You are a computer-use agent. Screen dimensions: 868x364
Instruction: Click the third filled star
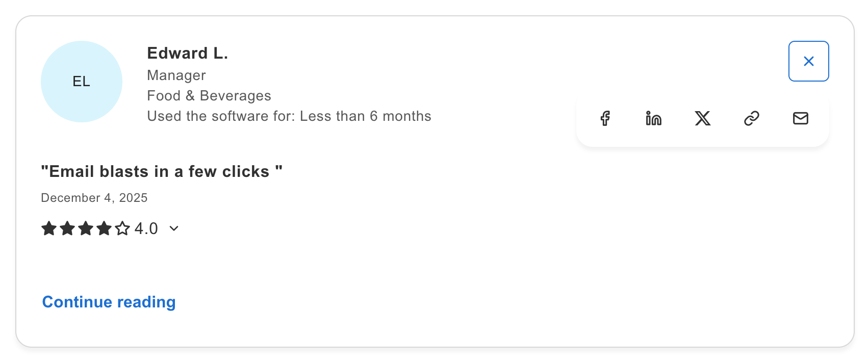pyautogui.click(x=86, y=228)
